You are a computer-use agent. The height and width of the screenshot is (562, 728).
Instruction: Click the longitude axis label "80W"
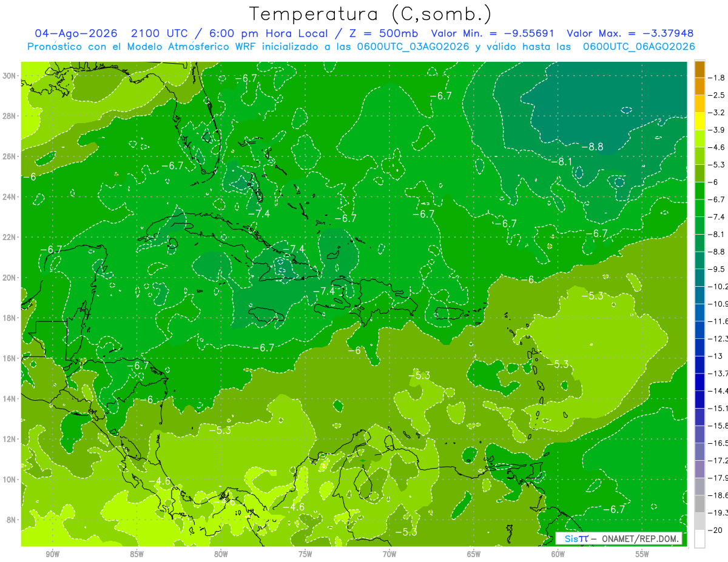pos(221,554)
